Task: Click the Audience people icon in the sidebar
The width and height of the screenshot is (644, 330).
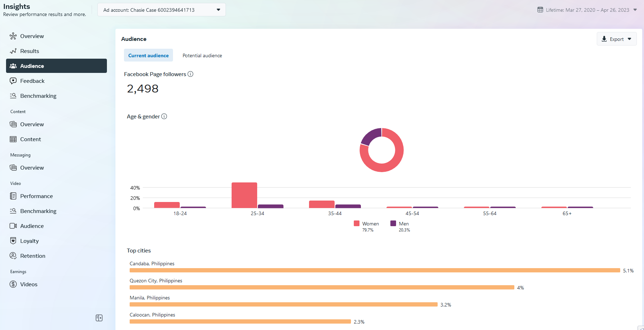Action: 13,66
